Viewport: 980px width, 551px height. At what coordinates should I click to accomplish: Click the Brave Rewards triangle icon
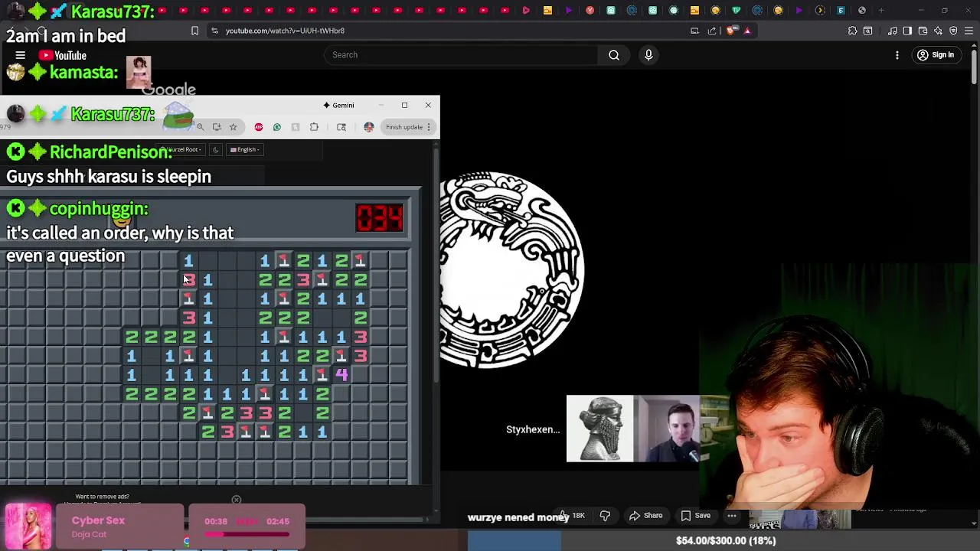point(747,31)
